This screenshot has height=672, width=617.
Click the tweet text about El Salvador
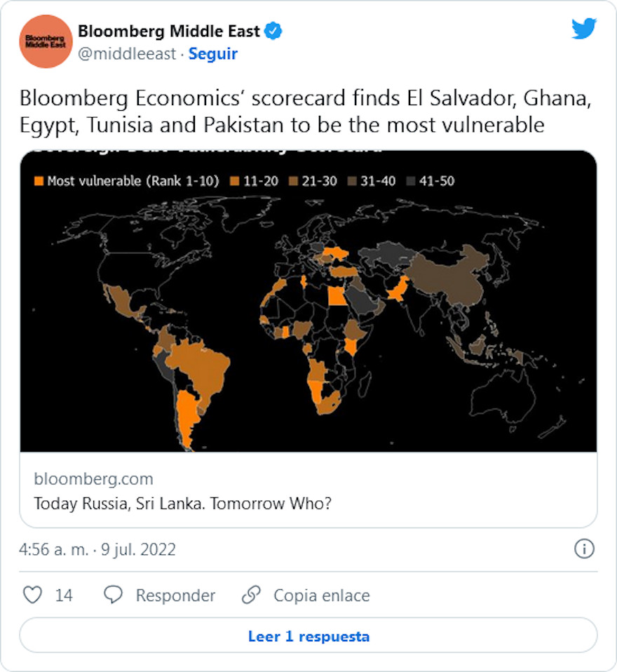tap(306, 112)
